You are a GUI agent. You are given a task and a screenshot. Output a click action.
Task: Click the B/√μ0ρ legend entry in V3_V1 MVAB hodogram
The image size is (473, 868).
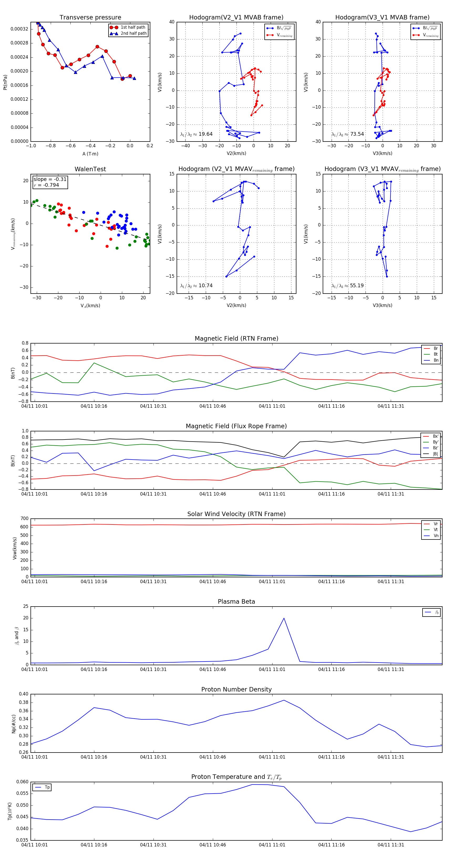point(425,28)
